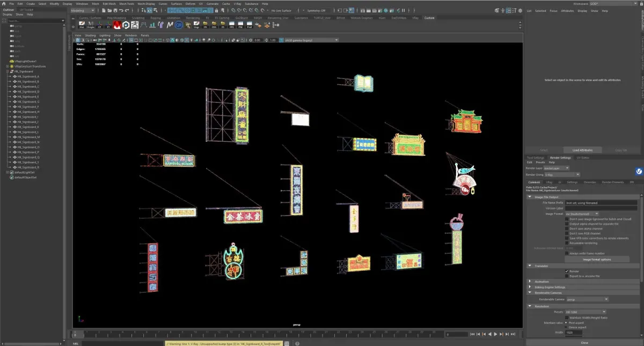The height and width of the screenshot is (346, 644).
Task: Toggle Don't save alpha channel checkbox
Action: tap(567, 229)
